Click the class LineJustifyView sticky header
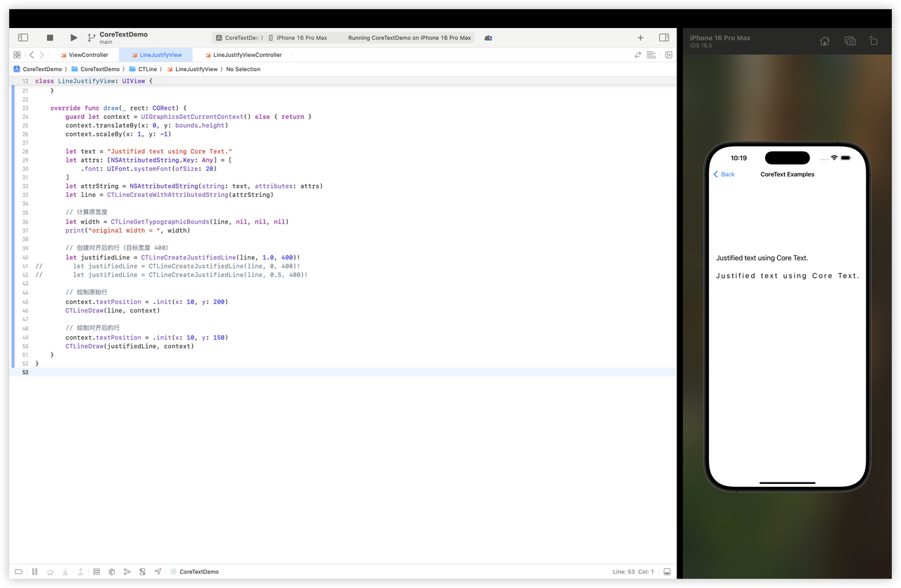901x588 pixels. point(94,82)
